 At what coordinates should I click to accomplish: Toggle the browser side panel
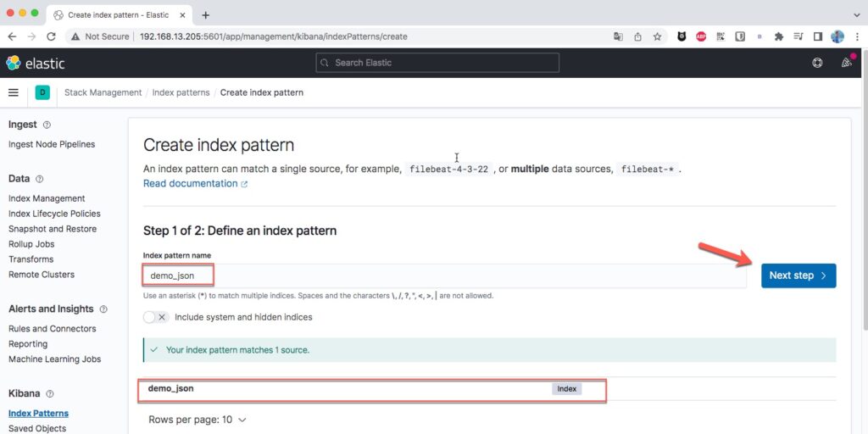pos(818,36)
